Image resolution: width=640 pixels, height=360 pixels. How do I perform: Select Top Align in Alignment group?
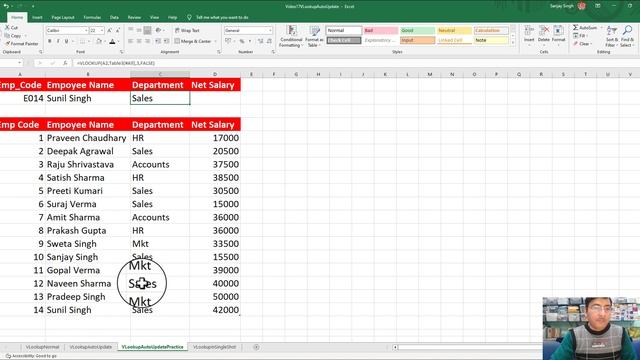tap(131, 30)
